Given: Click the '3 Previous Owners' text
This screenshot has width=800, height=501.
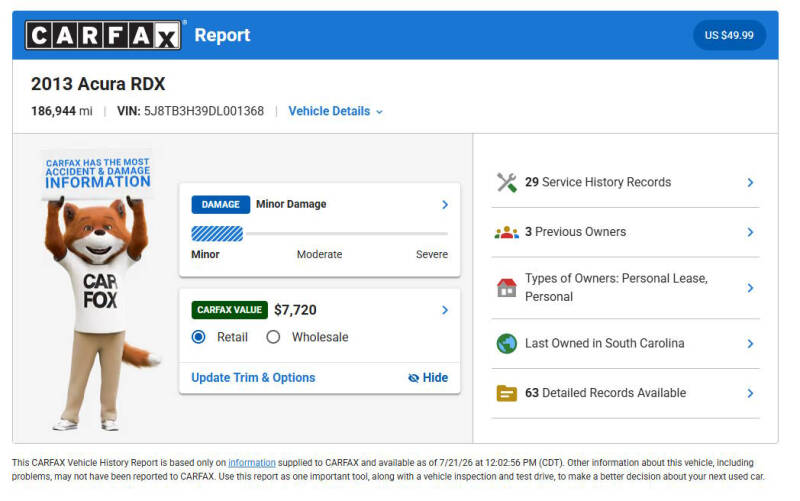Looking at the screenshot, I should click(576, 232).
